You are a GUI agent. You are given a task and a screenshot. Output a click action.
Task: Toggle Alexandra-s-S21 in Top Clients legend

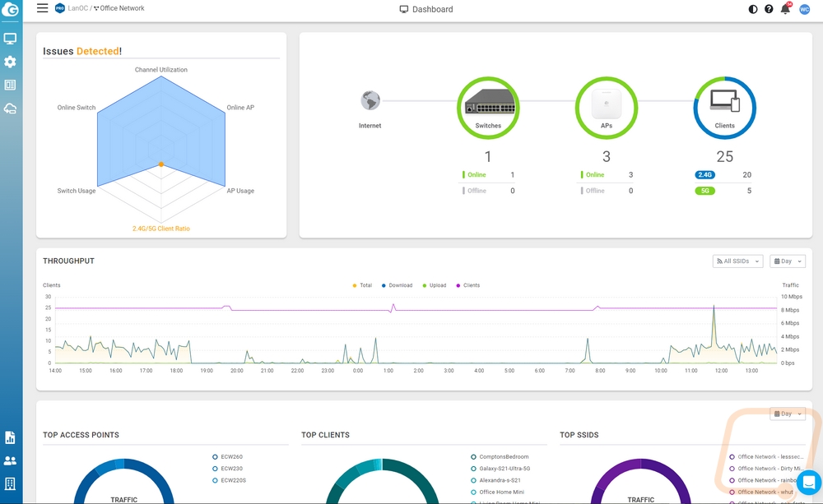coord(495,480)
